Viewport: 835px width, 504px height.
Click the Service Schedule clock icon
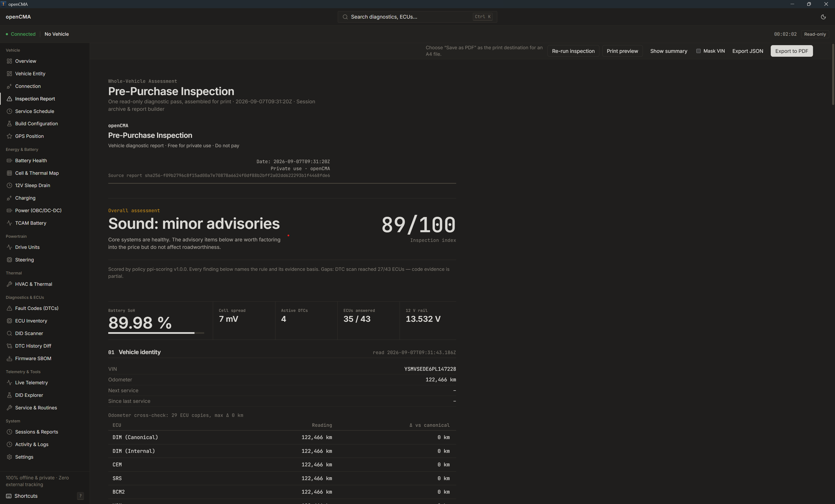click(9, 111)
